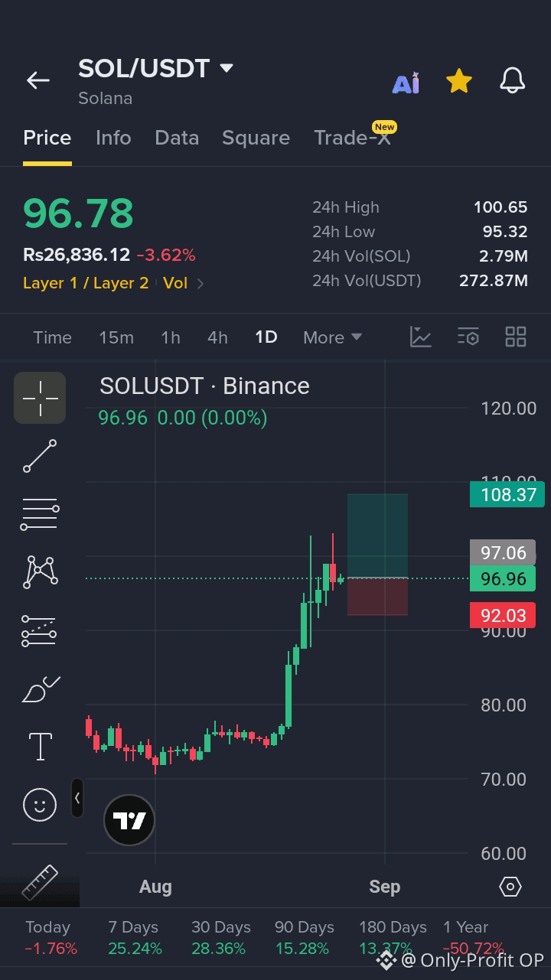Select the trend line drawing tool

tap(40, 456)
